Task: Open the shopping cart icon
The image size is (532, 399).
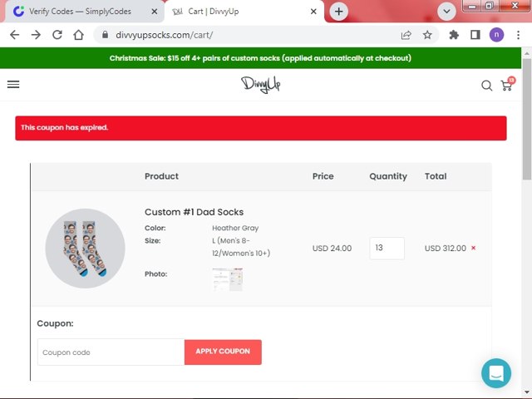Action: (x=506, y=85)
